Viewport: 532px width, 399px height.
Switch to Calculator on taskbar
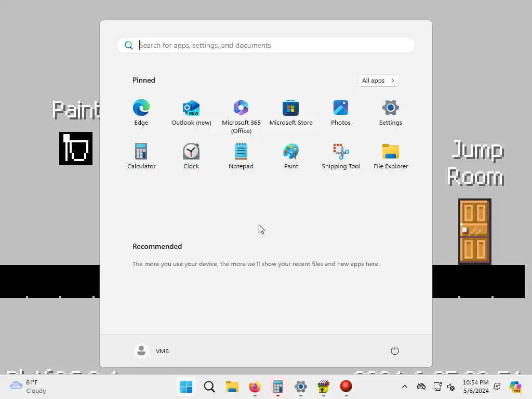point(277,387)
